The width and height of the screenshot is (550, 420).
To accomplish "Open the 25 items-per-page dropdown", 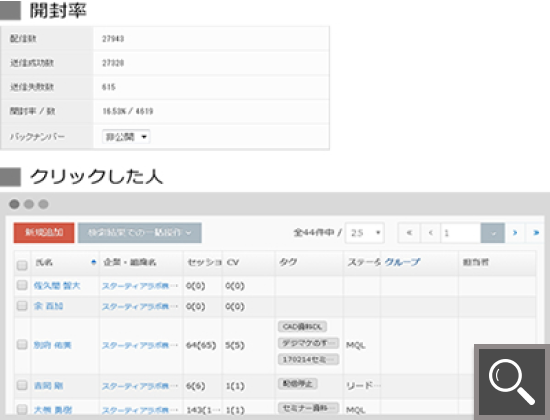I will (x=365, y=233).
